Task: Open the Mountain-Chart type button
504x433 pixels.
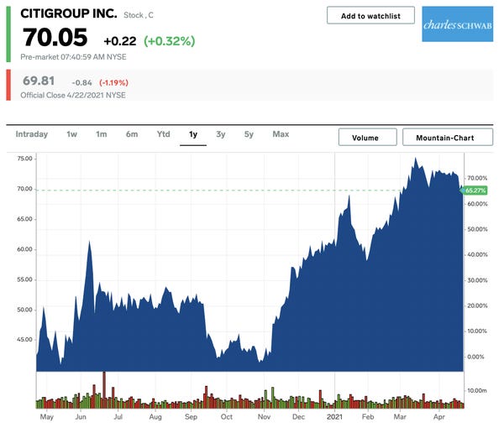Action: (448, 138)
